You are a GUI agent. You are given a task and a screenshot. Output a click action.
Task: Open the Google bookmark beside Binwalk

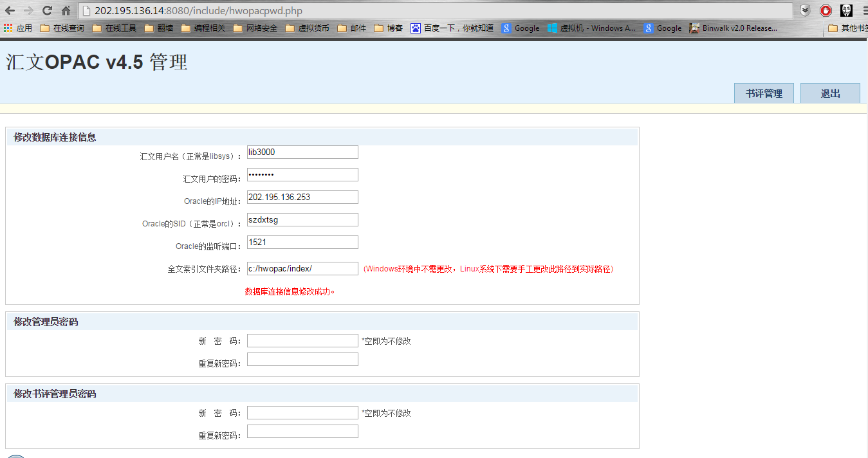(x=663, y=28)
